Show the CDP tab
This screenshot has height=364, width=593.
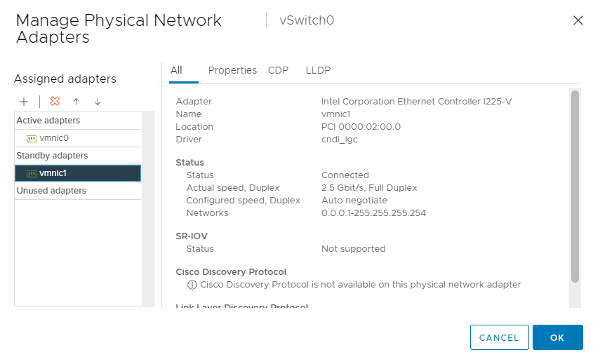click(x=278, y=70)
